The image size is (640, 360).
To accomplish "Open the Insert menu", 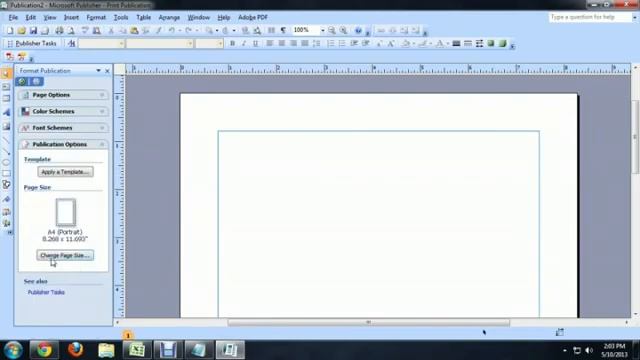I will click(71, 18).
